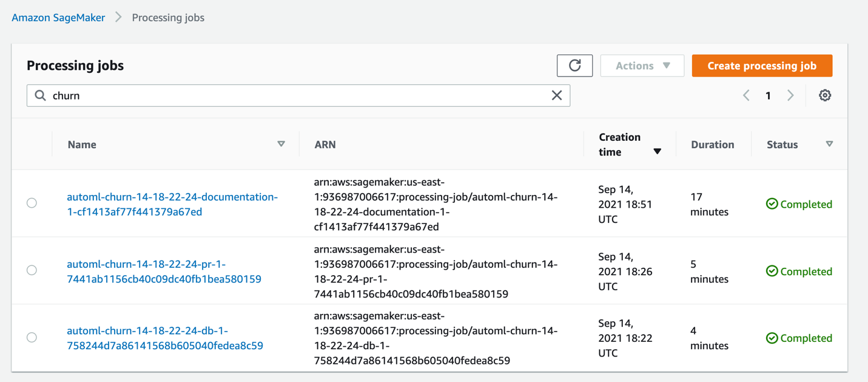868x382 pixels.
Task: Sort jobs by Name column arrow
Action: pyautogui.click(x=281, y=144)
